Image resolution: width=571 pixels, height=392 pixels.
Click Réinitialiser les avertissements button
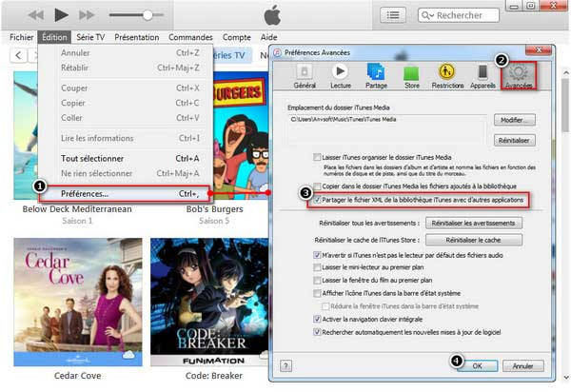click(473, 223)
